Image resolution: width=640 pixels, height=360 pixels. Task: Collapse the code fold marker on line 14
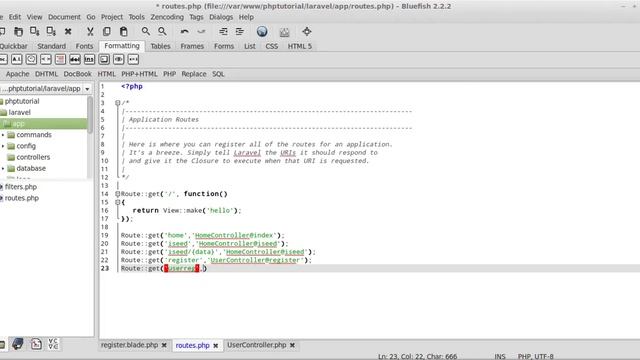(x=118, y=194)
